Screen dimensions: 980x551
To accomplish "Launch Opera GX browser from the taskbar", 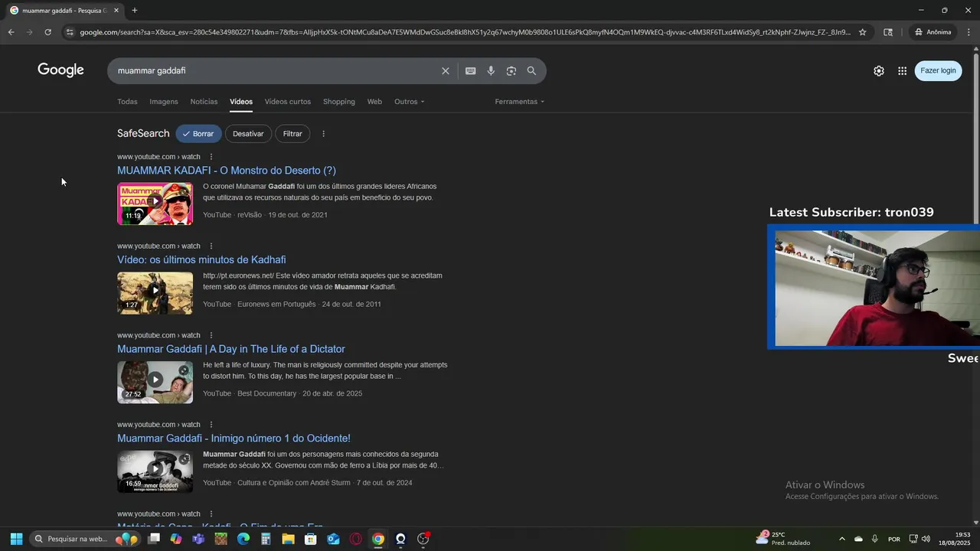I will click(x=355, y=539).
